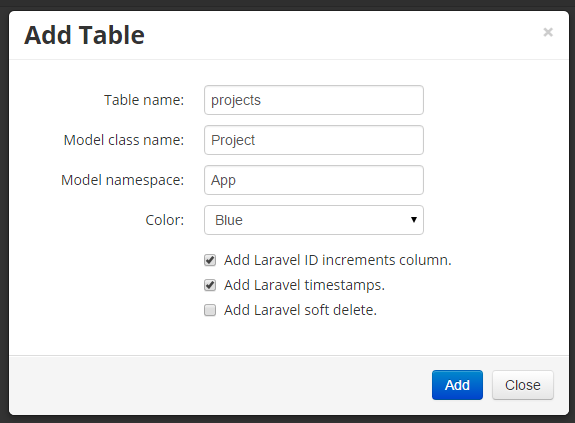Viewport: 575px width, 423px height.
Task: Uncheck the Laravel ID increments checkbox
Action: 210,260
